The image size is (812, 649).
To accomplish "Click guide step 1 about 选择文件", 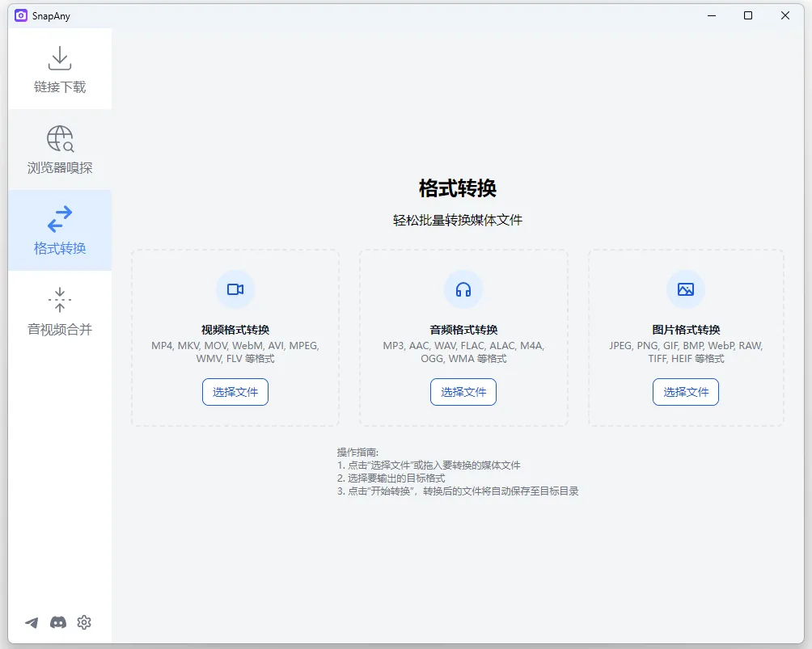I will (x=429, y=466).
